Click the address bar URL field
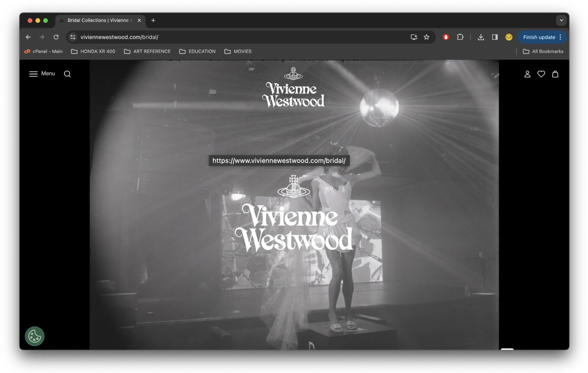 pos(239,37)
